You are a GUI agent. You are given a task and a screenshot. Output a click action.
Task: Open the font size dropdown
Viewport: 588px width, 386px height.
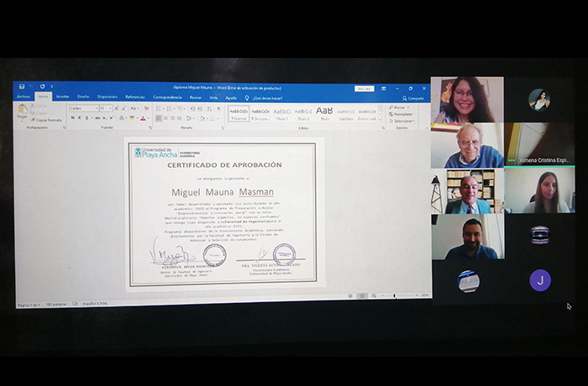click(x=105, y=108)
